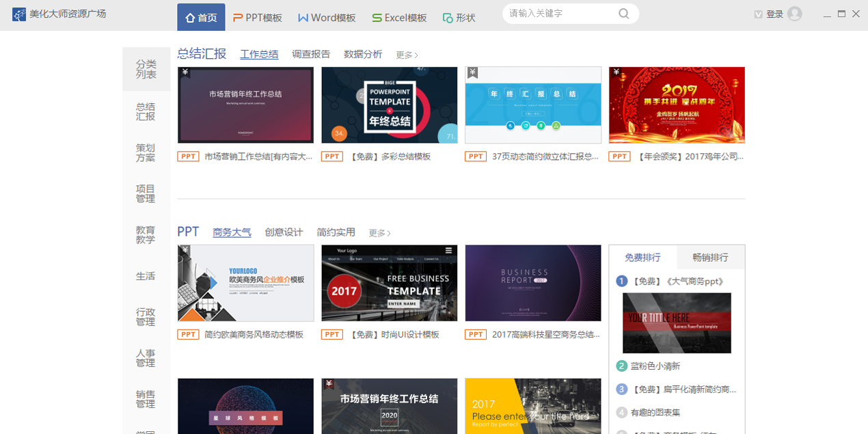Click the 简约实用 filter link
Image resolution: width=868 pixels, height=434 pixels.
[336, 232]
